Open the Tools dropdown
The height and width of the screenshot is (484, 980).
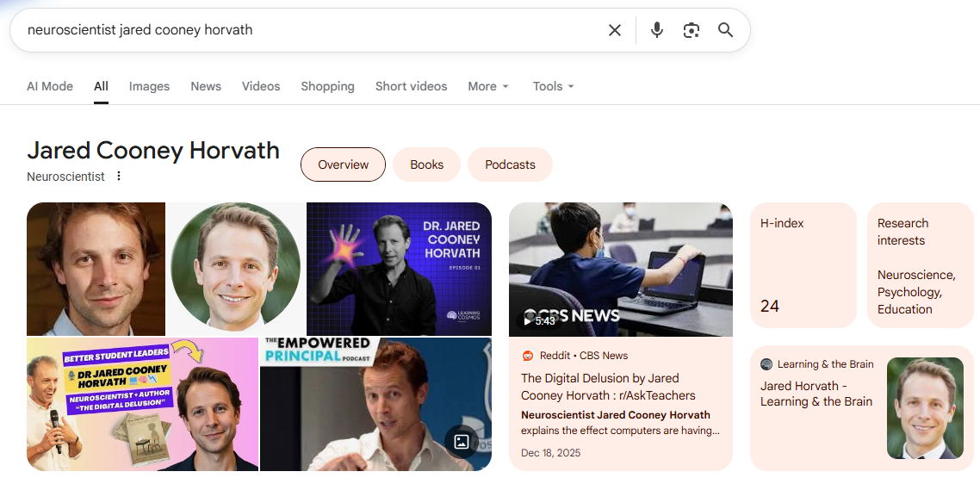click(x=553, y=86)
